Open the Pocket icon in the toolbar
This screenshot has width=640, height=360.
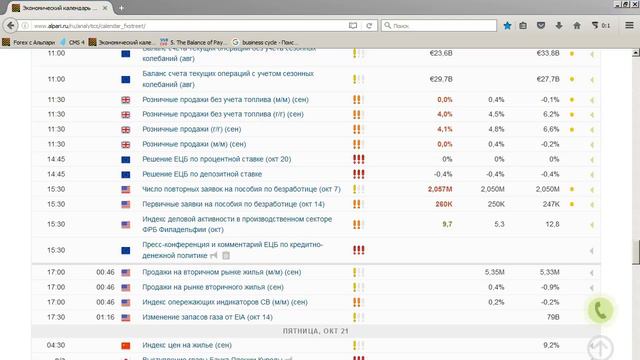pos(541,26)
